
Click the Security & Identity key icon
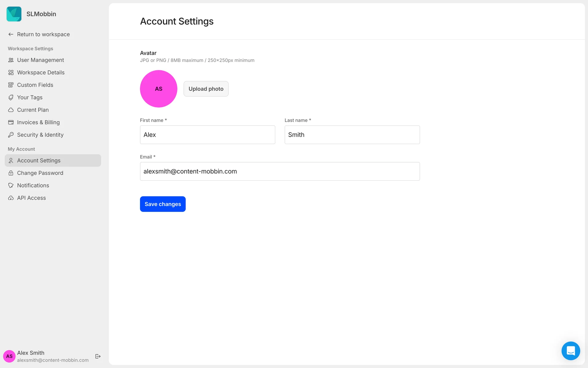[x=11, y=135]
